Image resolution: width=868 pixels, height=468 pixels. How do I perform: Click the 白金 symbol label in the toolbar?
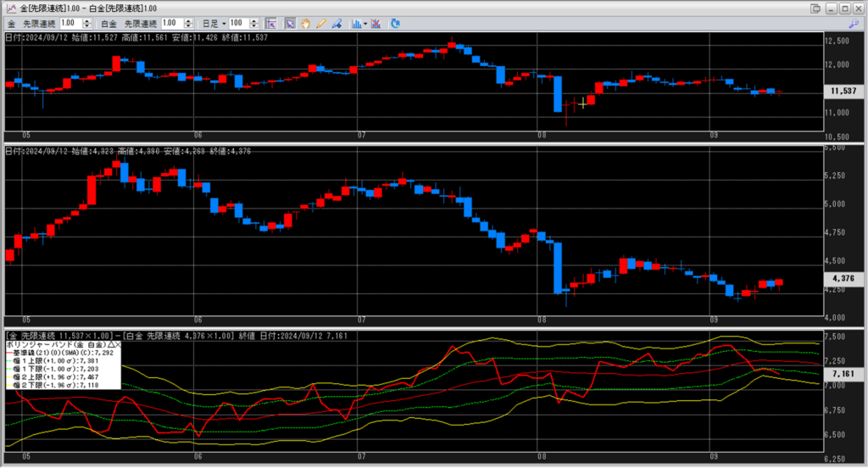(x=108, y=23)
